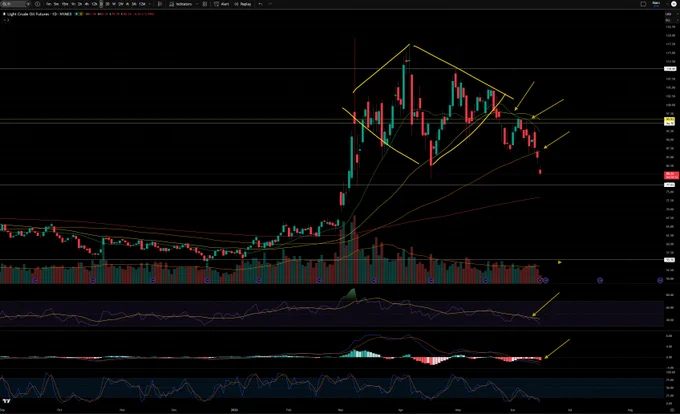Screen dimensions: 680x414
Task: Click the redo arrow
Action: coord(270,4)
